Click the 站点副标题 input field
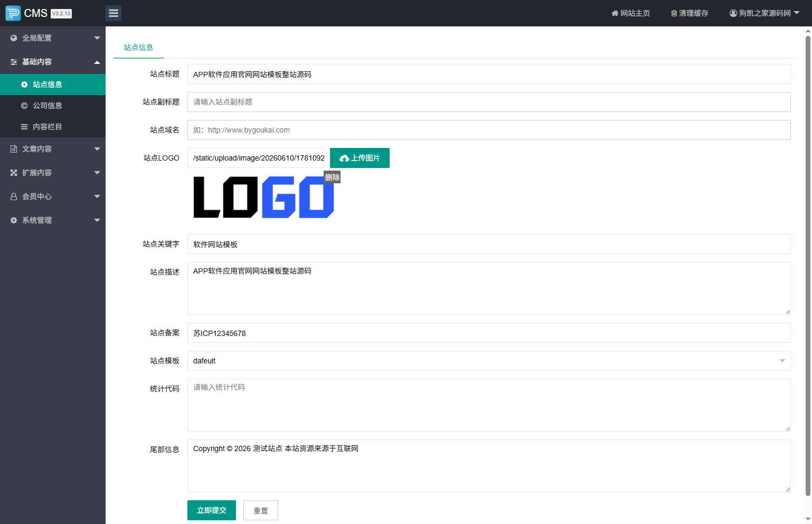 coord(489,102)
